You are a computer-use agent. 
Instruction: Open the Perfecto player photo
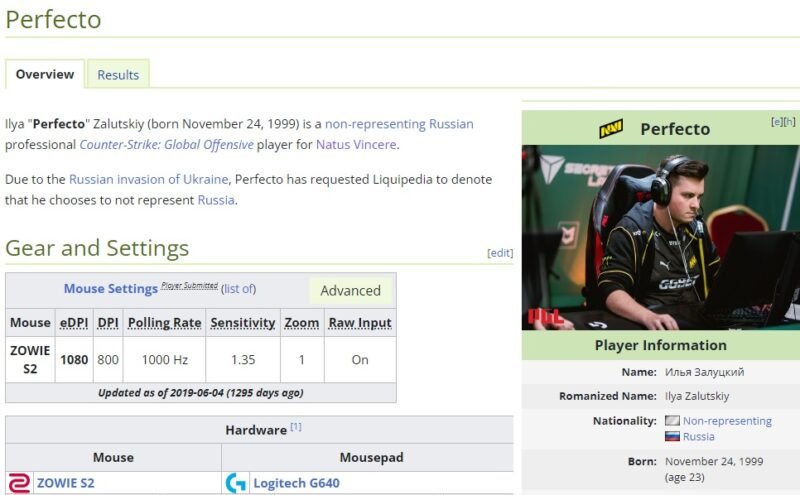[x=661, y=237]
